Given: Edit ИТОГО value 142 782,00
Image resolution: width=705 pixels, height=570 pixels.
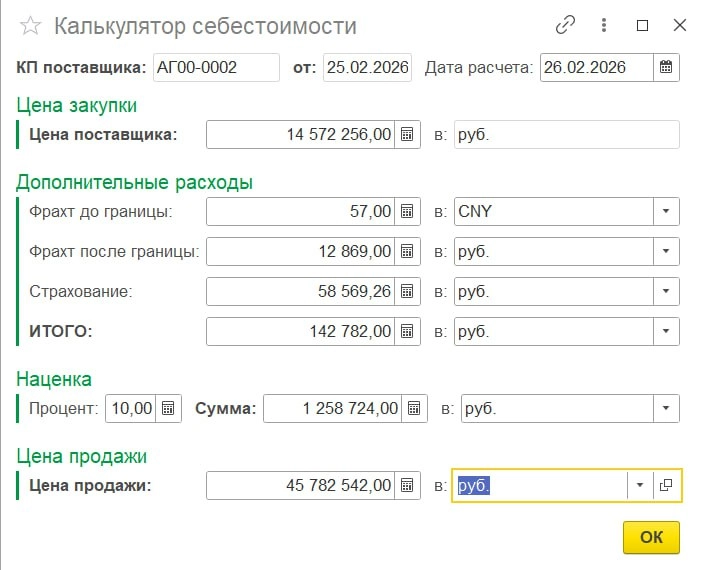Looking at the screenshot, I should pyautogui.click(x=300, y=331).
